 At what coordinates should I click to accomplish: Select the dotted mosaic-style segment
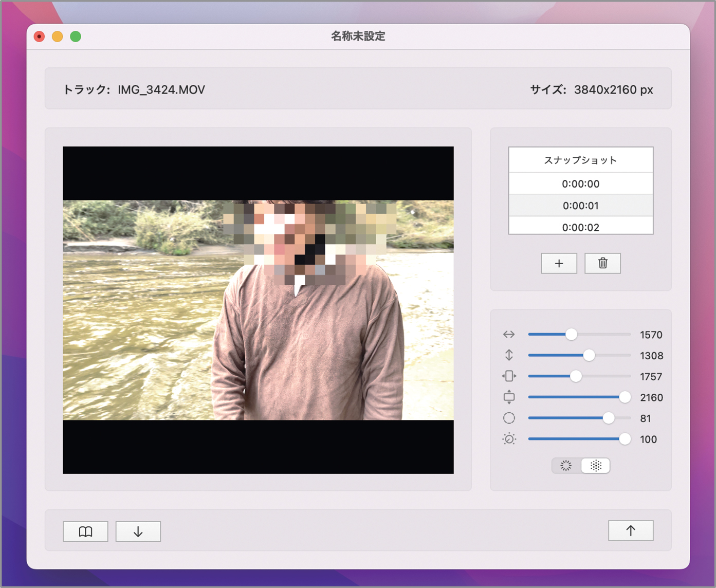click(x=596, y=466)
